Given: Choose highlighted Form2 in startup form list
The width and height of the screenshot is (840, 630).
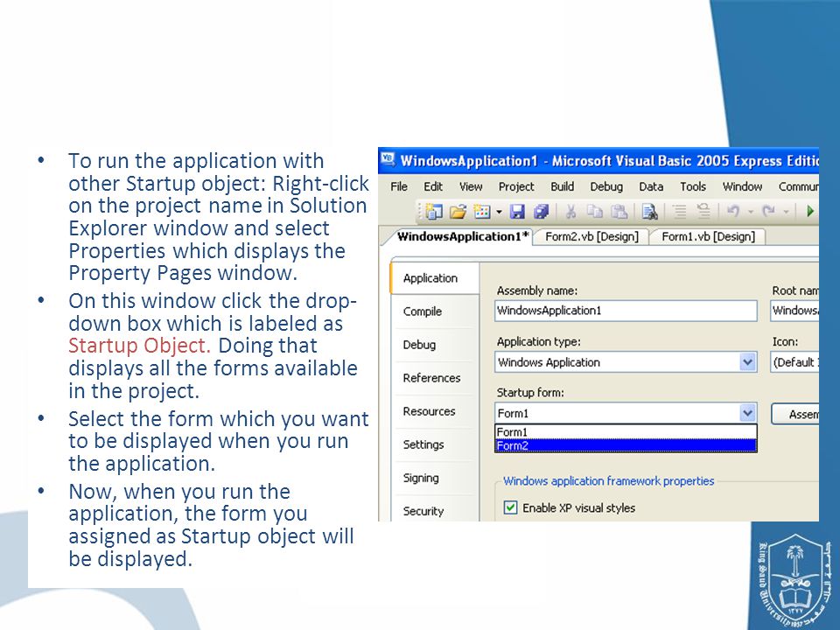Looking at the screenshot, I should pyautogui.click(x=626, y=445).
